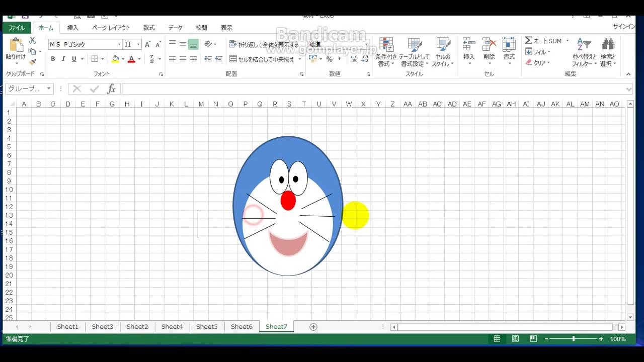
Task: Align text left
Action: pyautogui.click(x=172, y=59)
